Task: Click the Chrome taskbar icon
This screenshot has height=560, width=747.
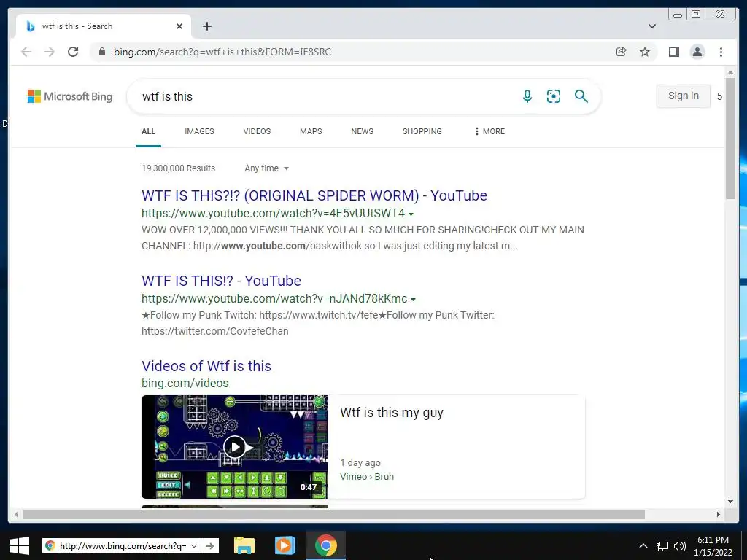Action: click(x=326, y=545)
